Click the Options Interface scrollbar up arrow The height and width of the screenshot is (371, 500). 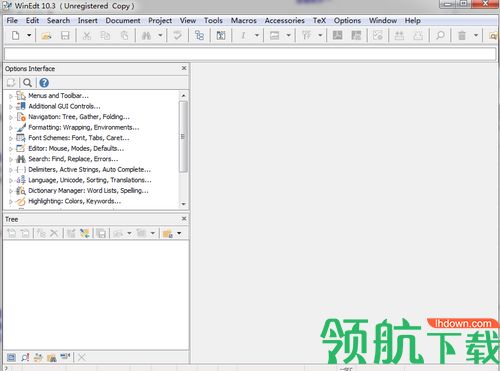coord(183,96)
